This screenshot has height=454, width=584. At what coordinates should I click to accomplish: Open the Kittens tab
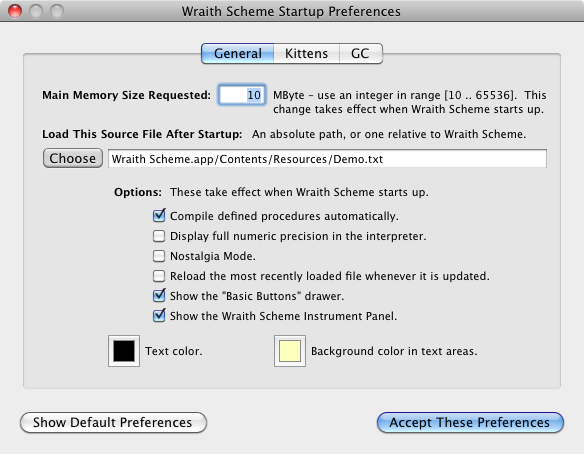tap(307, 54)
